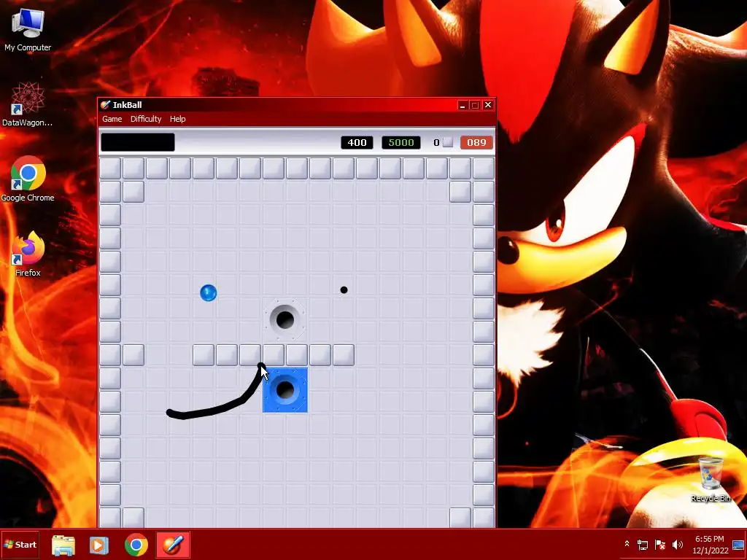Click the network tray icon
The width and height of the screenshot is (747, 560).
tap(643, 545)
